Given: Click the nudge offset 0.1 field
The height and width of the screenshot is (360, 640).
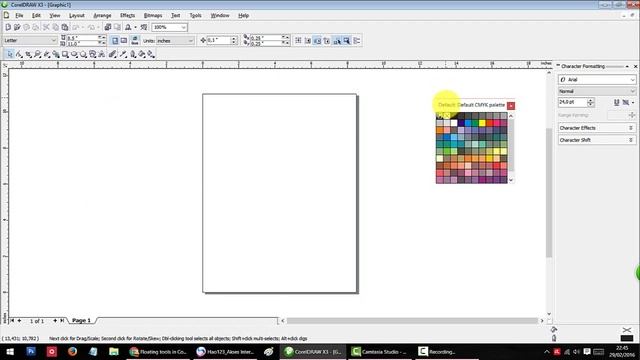Looking at the screenshot, I should pyautogui.click(x=219, y=40).
